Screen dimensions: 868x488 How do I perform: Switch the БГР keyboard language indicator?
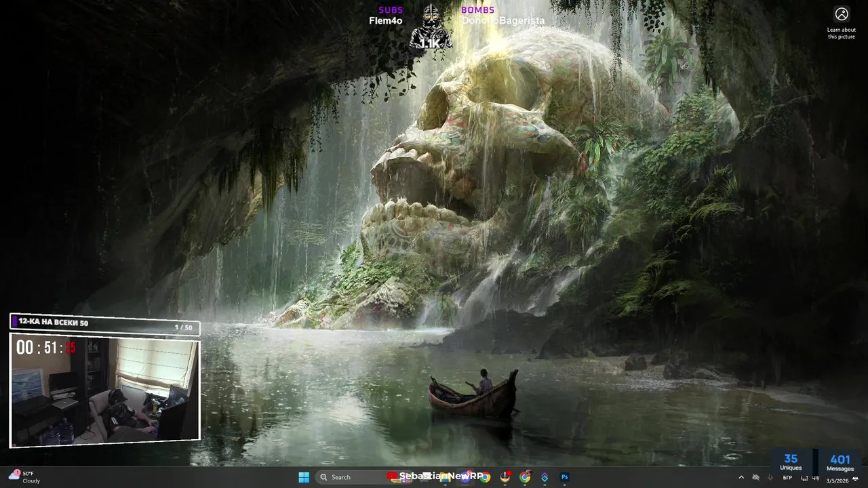tap(787, 478)
